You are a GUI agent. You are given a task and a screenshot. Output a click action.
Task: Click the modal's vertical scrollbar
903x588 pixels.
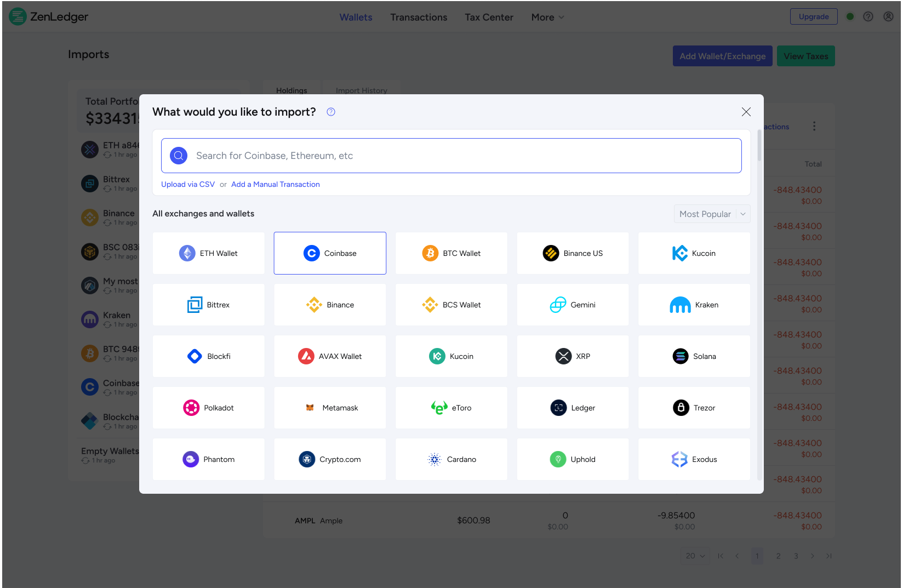click(759, 146)
